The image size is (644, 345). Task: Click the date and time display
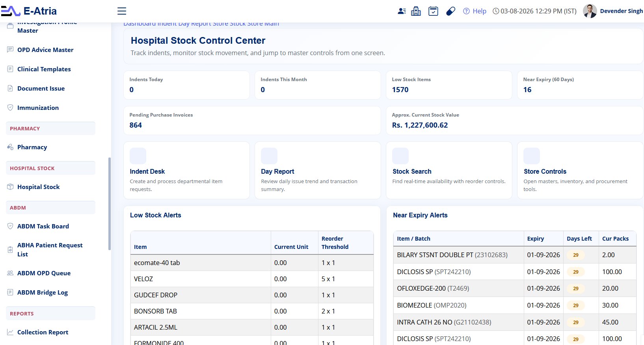tap(535, 11)
